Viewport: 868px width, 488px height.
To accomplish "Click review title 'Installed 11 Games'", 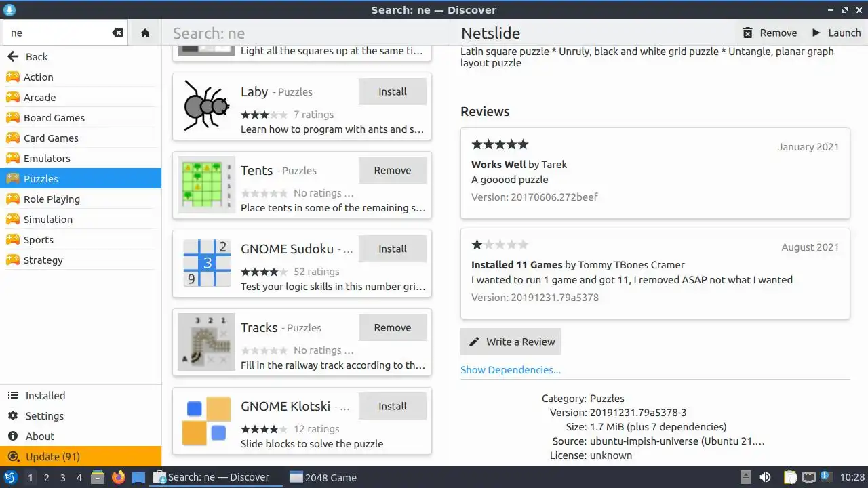I will [x=517, y=265].
